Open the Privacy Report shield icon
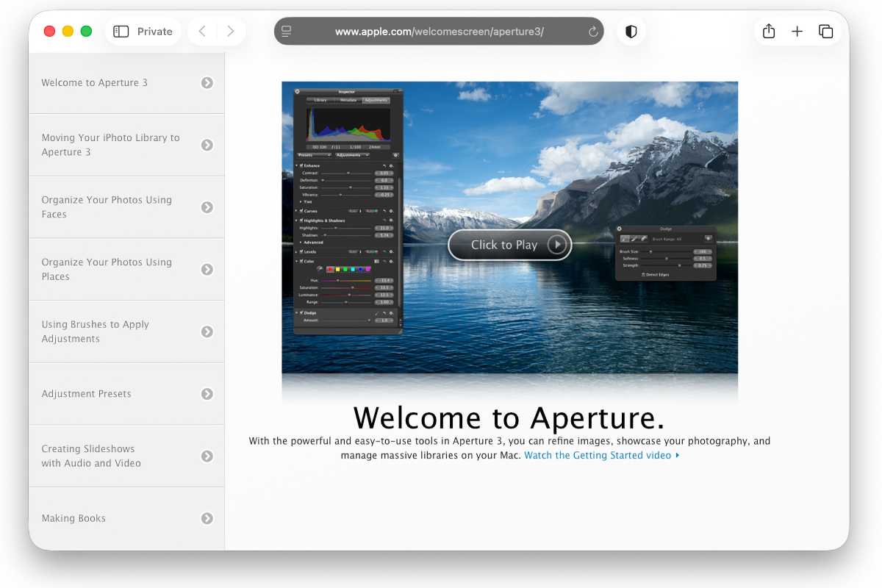The height and width of the screenshot is (588, 882). pyautogui.click(x=631, y=31)
